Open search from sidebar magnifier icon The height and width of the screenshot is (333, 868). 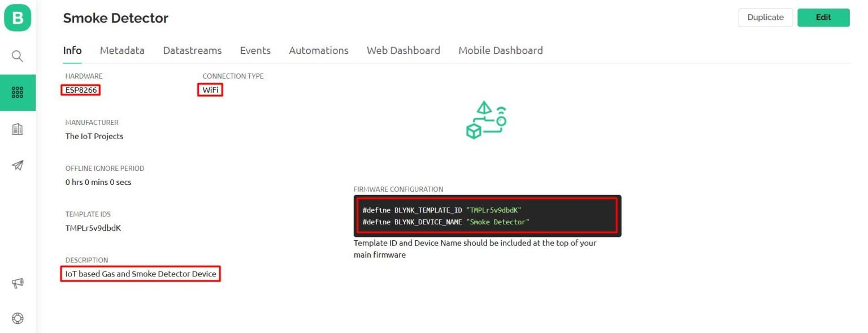(18, 56)
